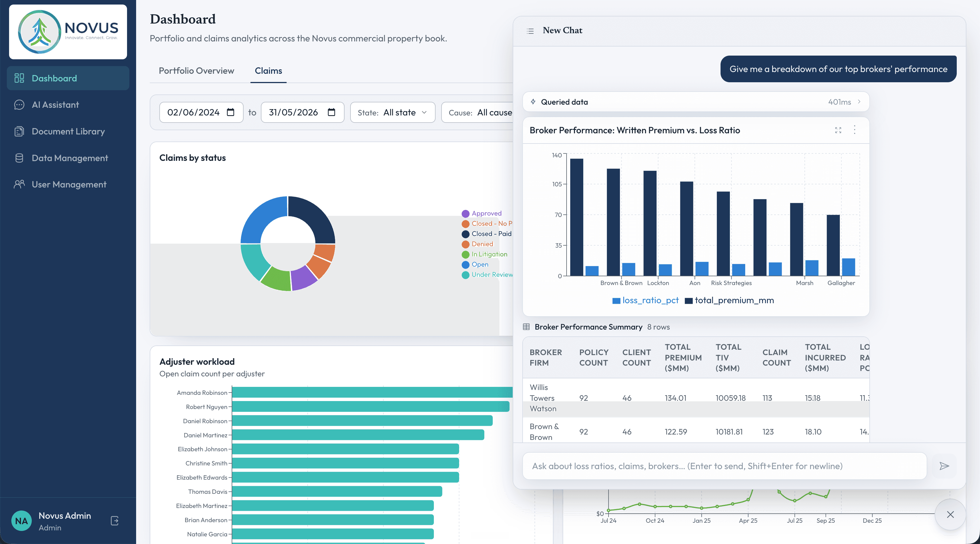Select the Willis Towers Watson row

point(696,398)
